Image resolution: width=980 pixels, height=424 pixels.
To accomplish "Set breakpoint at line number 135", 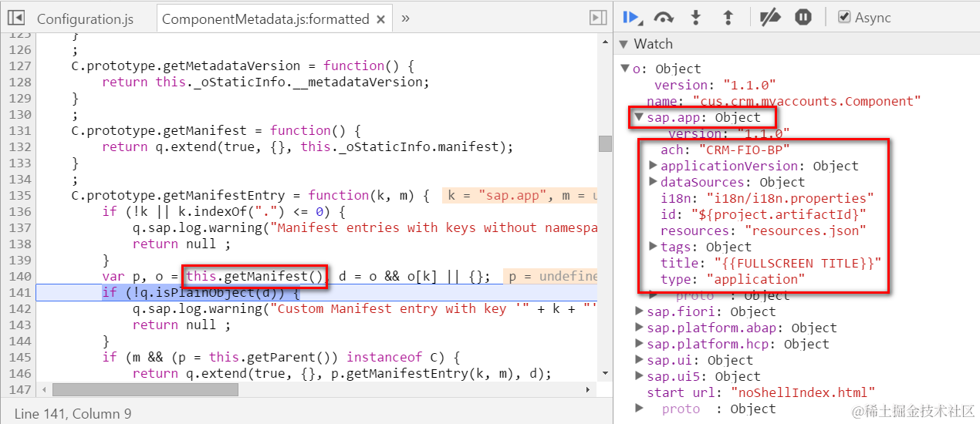I will click(21, 195).
